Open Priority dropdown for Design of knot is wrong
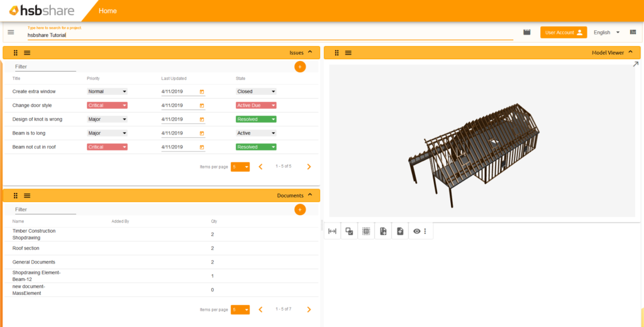The height and width of the screenshot is (327, 644). [x=107, y=119]
